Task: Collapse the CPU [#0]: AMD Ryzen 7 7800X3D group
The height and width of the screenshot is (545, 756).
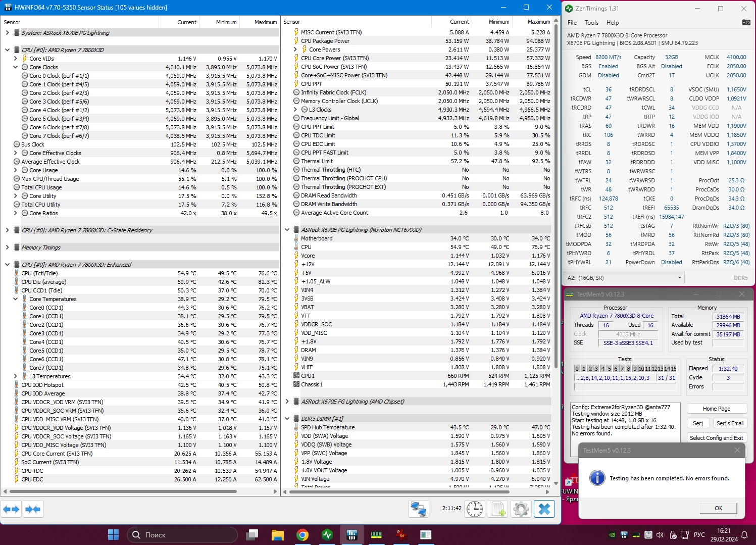Action: click(7, 50)
